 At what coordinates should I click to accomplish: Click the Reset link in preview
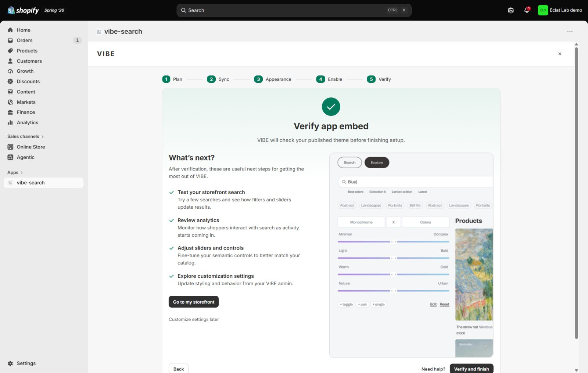pos(444,304)
